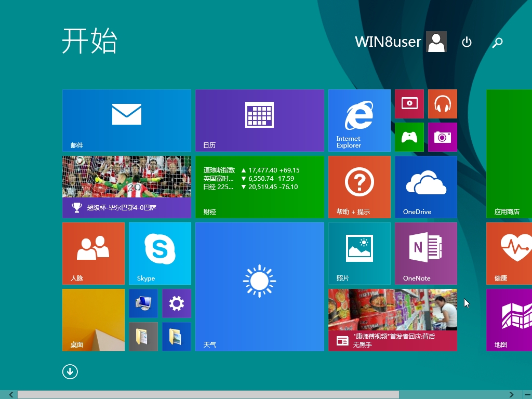Open PC Settings gear tile
This screenshot has height=399, width=532.
(x=177, y=303)
